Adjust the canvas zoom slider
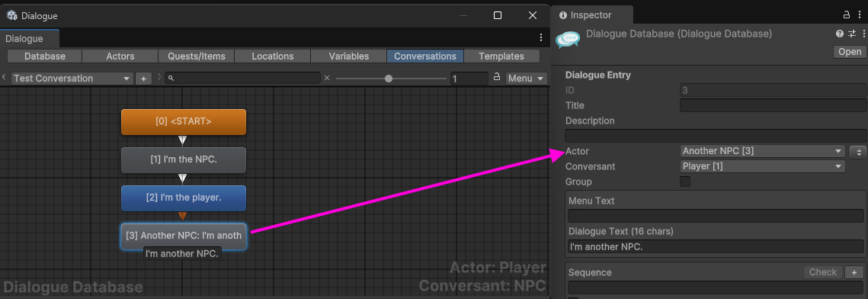Image resolution: width=868 pixels, height=299 pixels. pos(390,79)
